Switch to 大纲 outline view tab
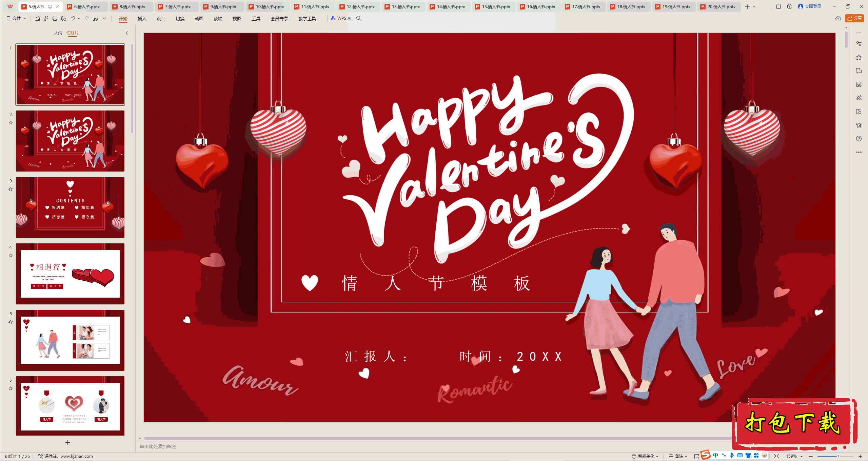 click(58, 33)
